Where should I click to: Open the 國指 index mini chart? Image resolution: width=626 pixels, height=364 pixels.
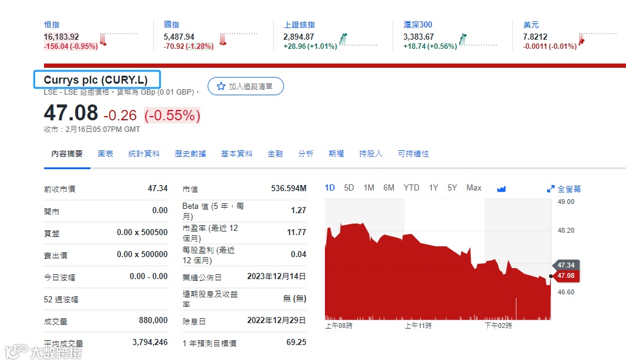(x=238, y=39)
